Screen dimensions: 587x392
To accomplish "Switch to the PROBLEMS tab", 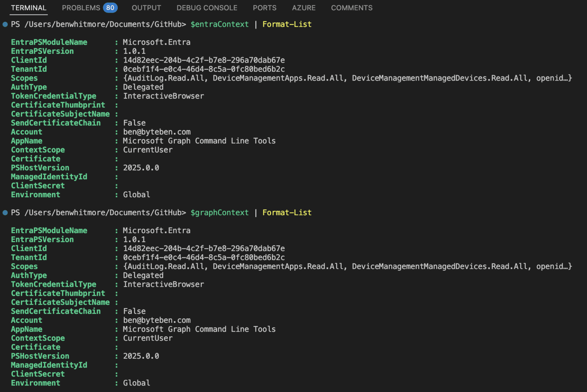I will click(81, 8).
